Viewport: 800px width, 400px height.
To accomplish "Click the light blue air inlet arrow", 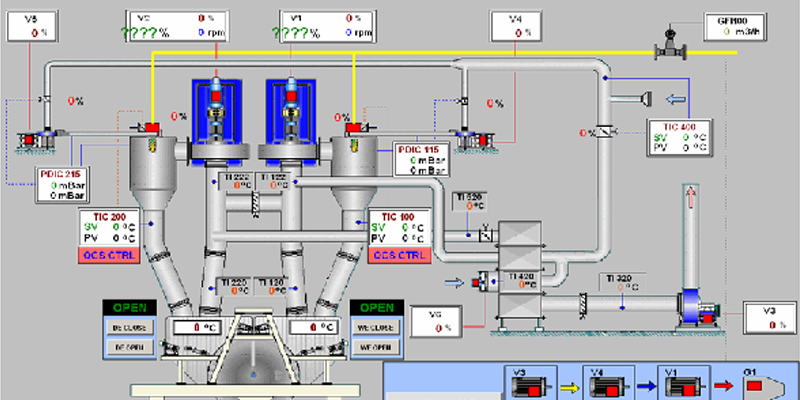I will [679, 98].
